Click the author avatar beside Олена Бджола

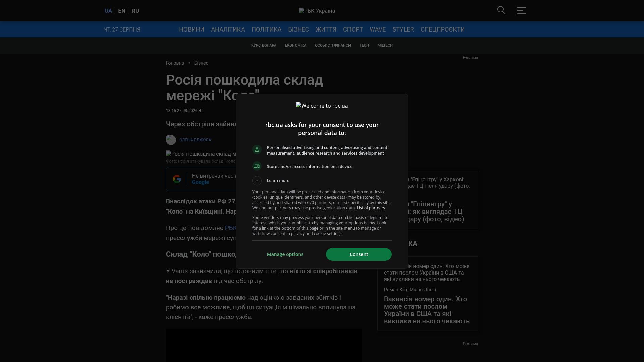(171, 140)
